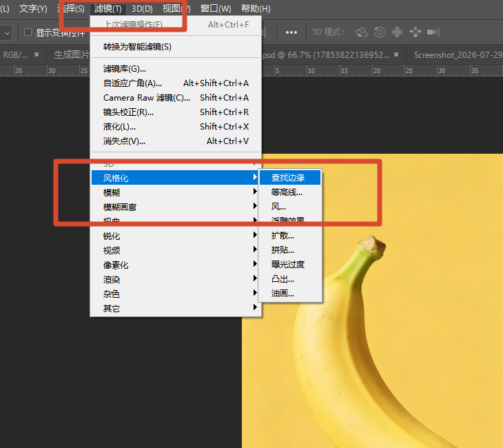Open the 3D(D) menu
Screen dimensions: 503x448
[142, 9]
